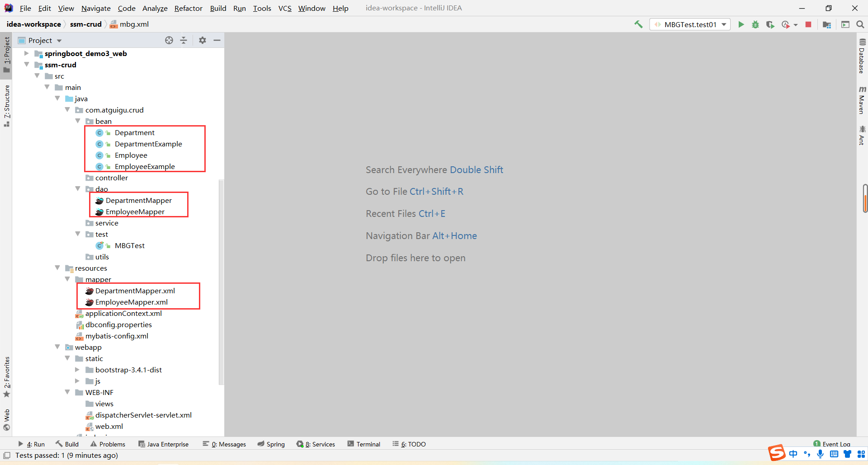The height and width of the screenshot is (465, 868).
Task: Expand the js folder
Action: click(x=77, y=381)
